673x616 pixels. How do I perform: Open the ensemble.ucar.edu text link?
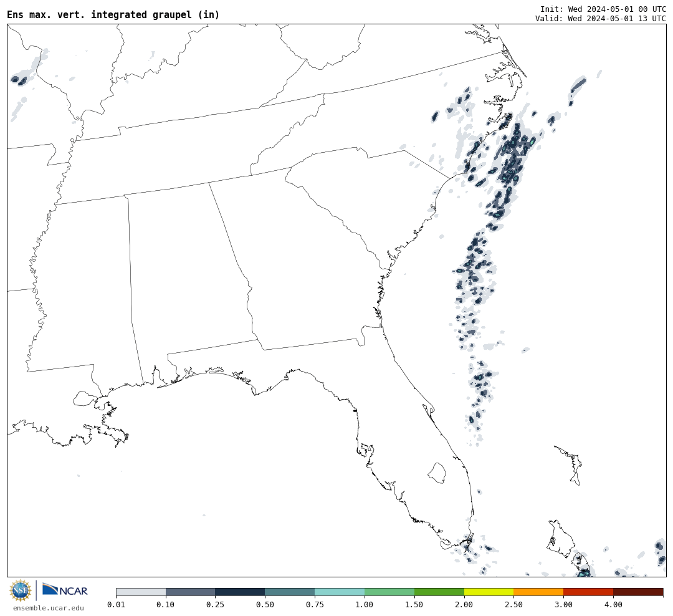(x=49, y=608)
